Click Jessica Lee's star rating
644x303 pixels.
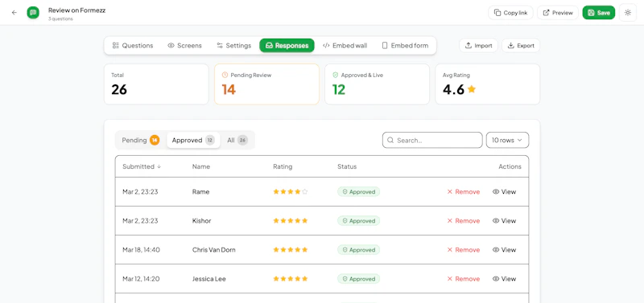pyautogui.click(x=291, y=278)
